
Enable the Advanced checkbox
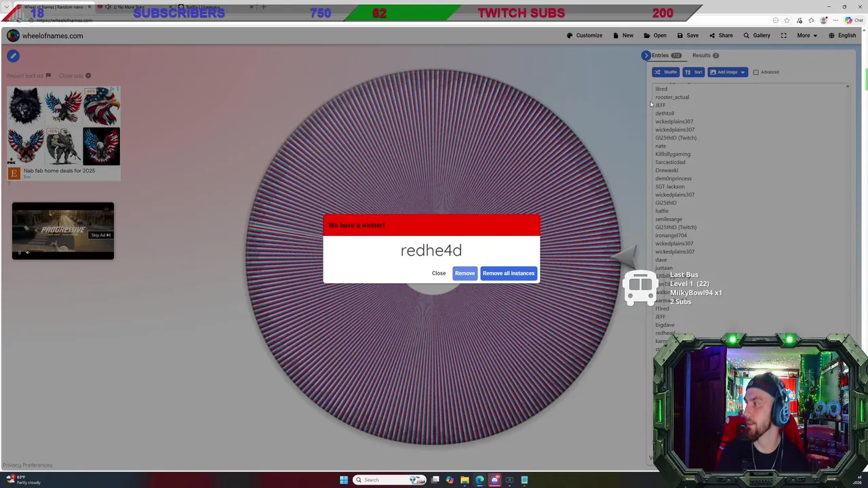756,73
